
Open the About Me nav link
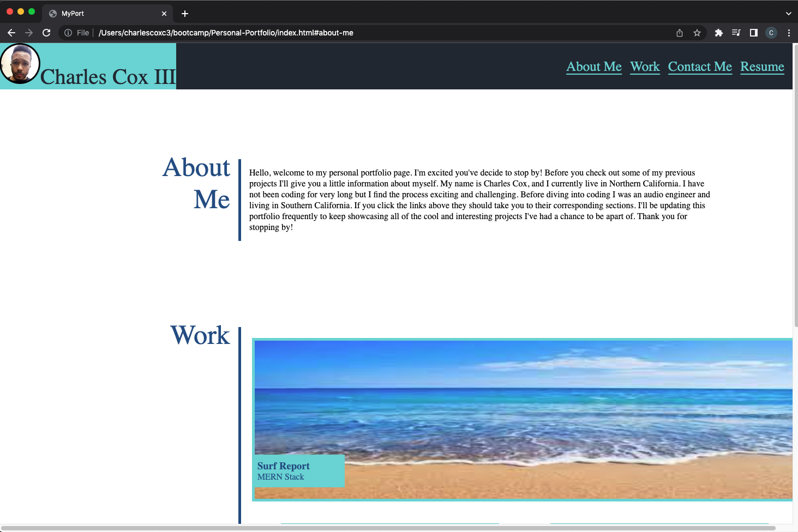[x=594, y=66]
